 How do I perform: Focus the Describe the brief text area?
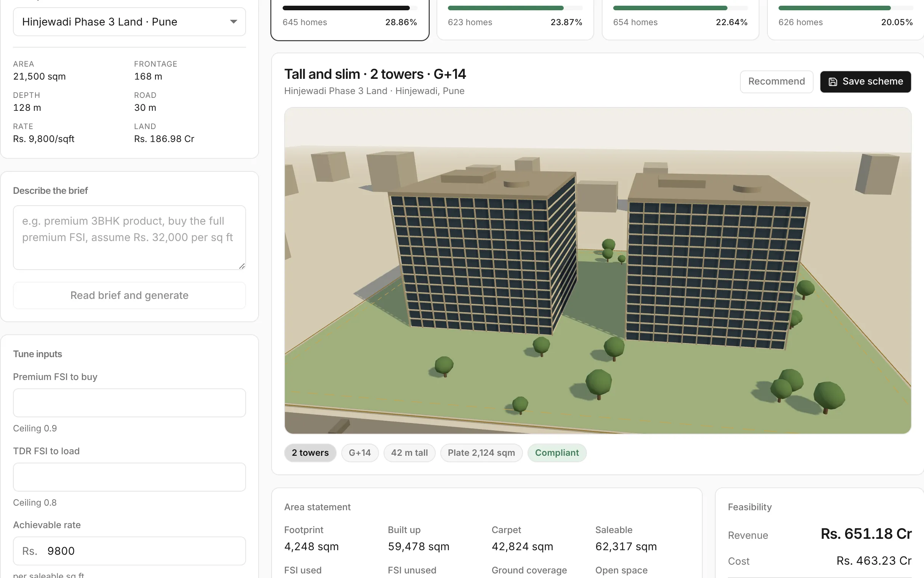(x=129, y=237)
